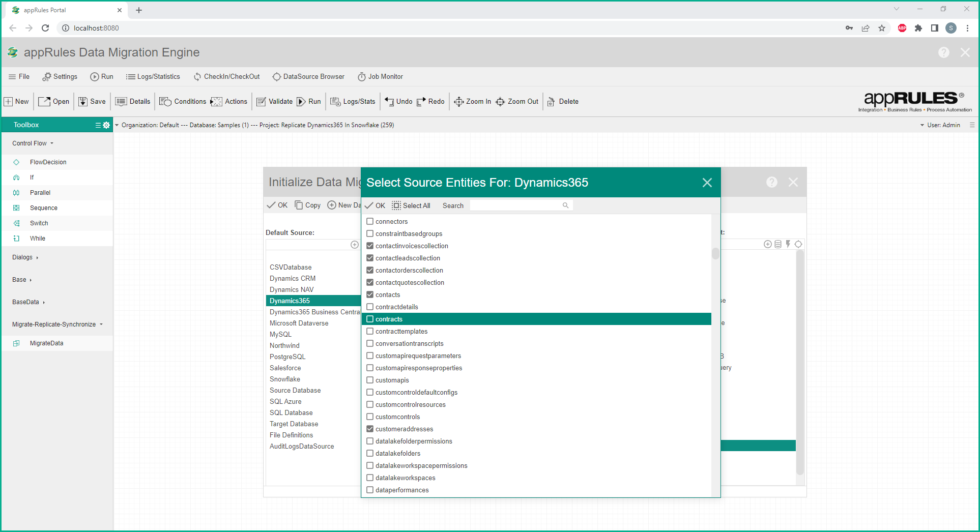Confirm entity selection with OK
The width and height of the screenshot is (980, 532).
pos(375,205)
